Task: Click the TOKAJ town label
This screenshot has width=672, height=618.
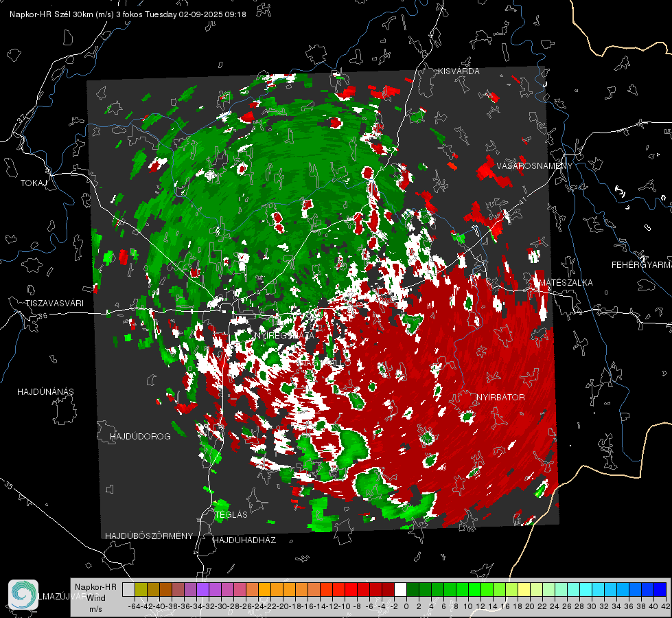Action: tap(34, 183)
